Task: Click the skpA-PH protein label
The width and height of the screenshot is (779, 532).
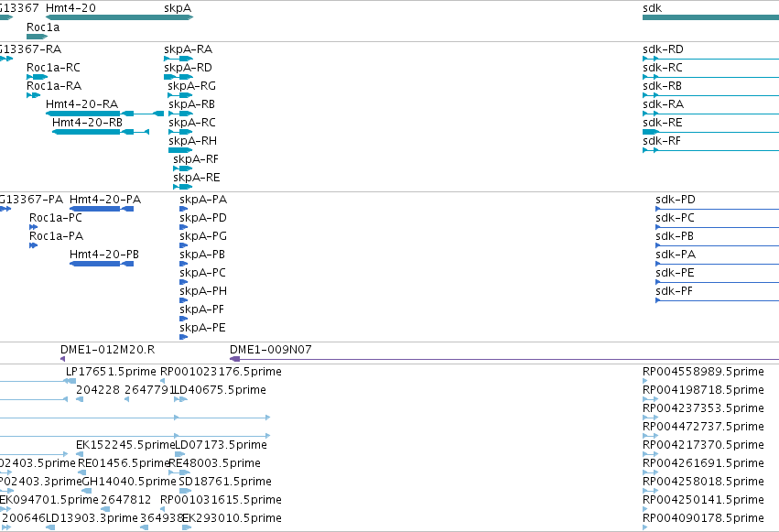Action: pos(203,291)
